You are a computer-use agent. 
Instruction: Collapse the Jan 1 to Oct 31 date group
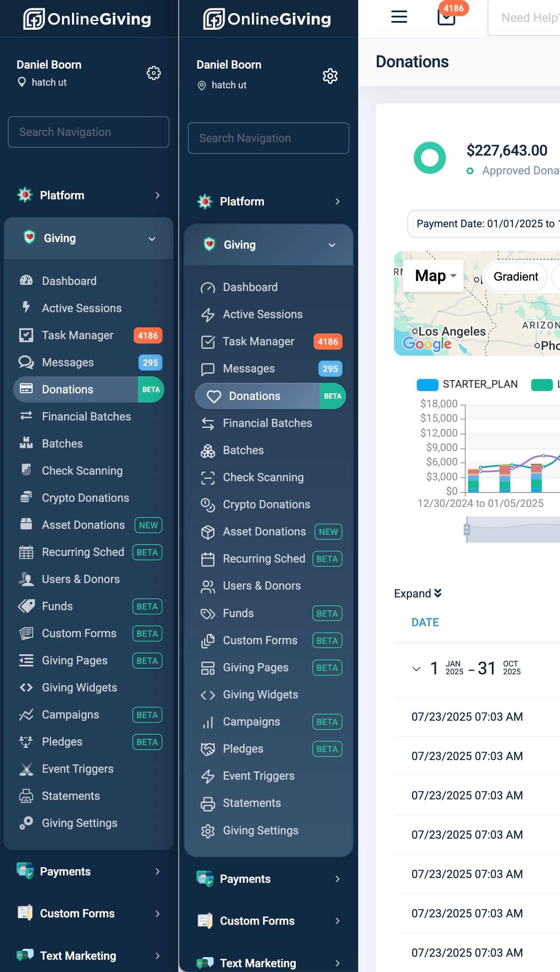[416, 669]
